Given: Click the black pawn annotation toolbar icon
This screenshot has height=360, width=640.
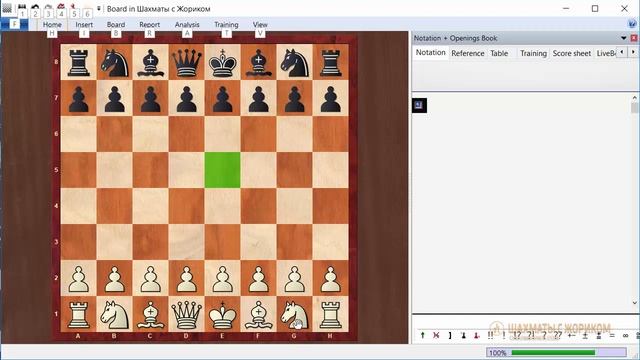Looking at the screenshot, I should click(x=463, y=335).
